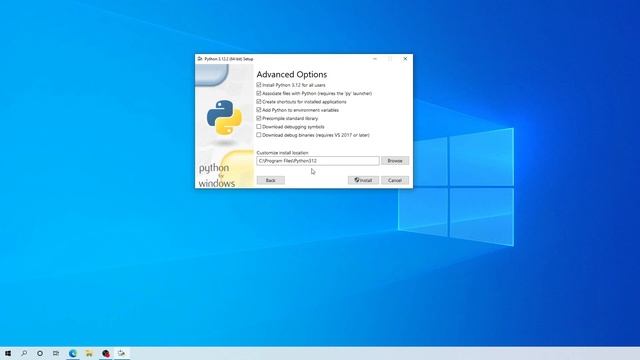Launch Microsoft Edge from the taskbar
The image size is (640, 360).
point(73,353)
